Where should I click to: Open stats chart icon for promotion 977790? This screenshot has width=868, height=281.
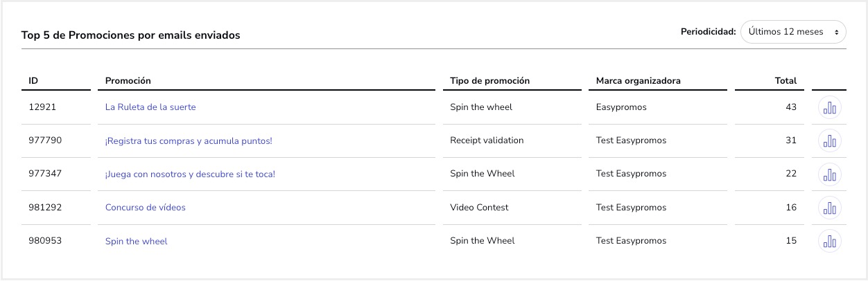tap(830, 141)
